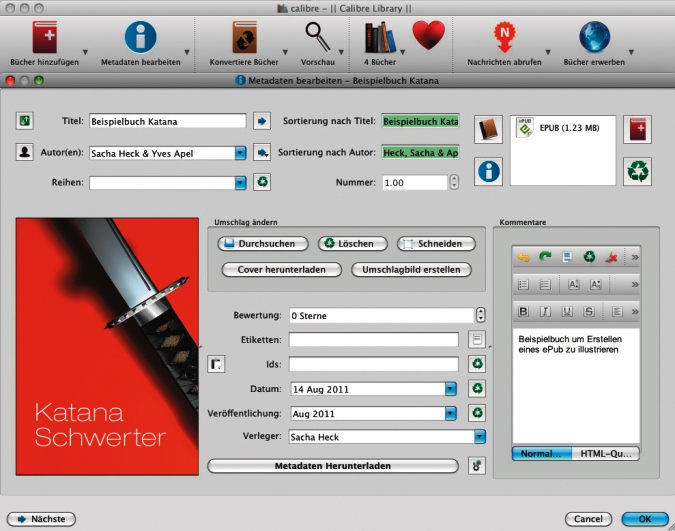
Task: Open tag editor icon beside Etiketten
Action: click(477, 339)
